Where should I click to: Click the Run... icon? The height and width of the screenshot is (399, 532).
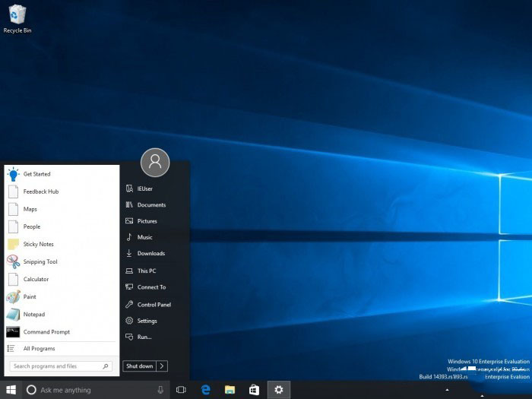129,337
